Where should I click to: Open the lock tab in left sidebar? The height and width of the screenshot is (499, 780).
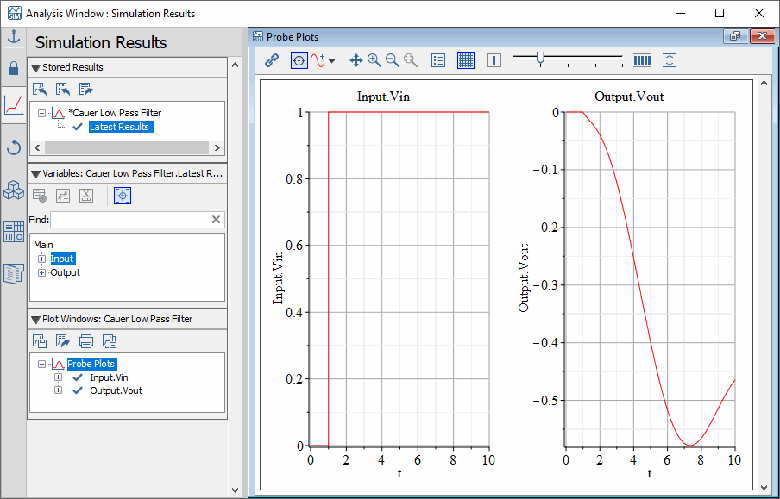pos(13,69)
